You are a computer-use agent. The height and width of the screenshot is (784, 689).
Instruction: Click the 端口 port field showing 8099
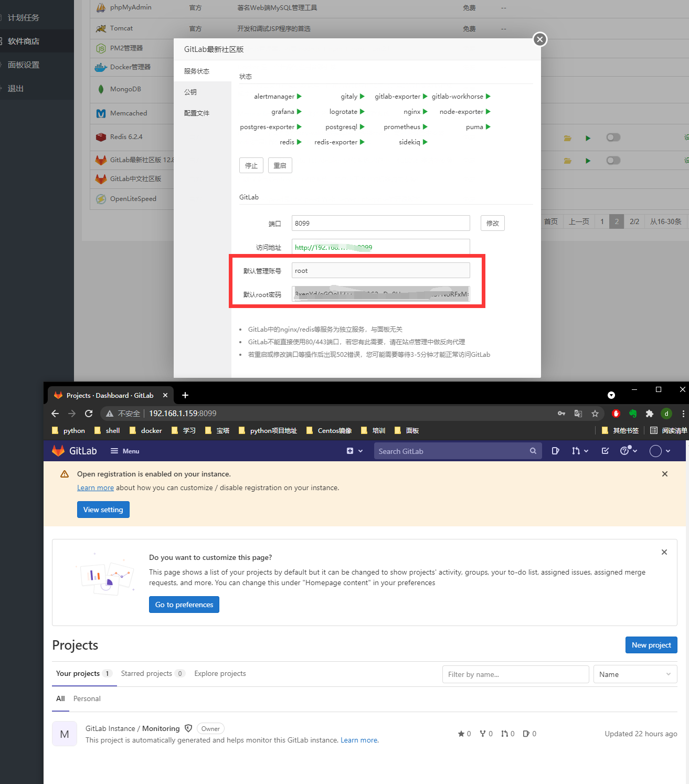pos(381,223)
